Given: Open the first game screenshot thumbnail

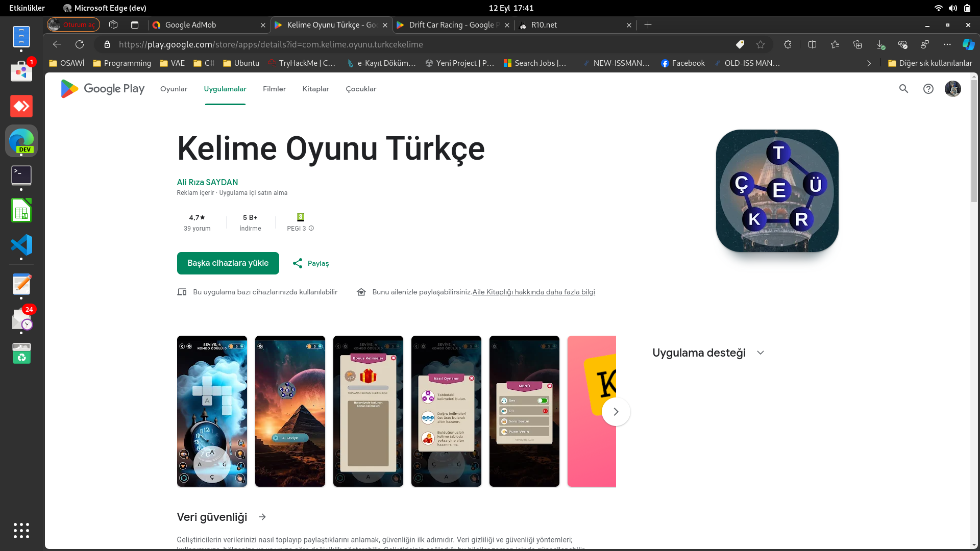Looking at the screenshot, I should (212, 411).
